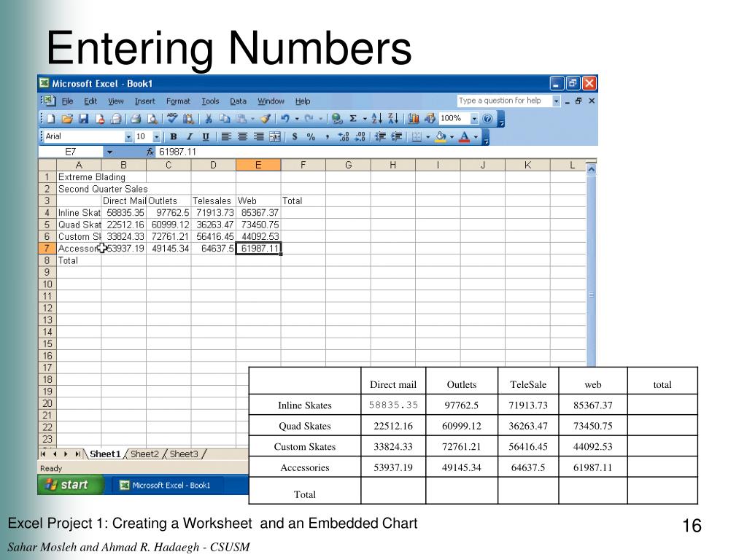The height and width of the screenshot is (560, 747).
Task: Save the workbook with floppy icon
Action: (x=83, y=119)
